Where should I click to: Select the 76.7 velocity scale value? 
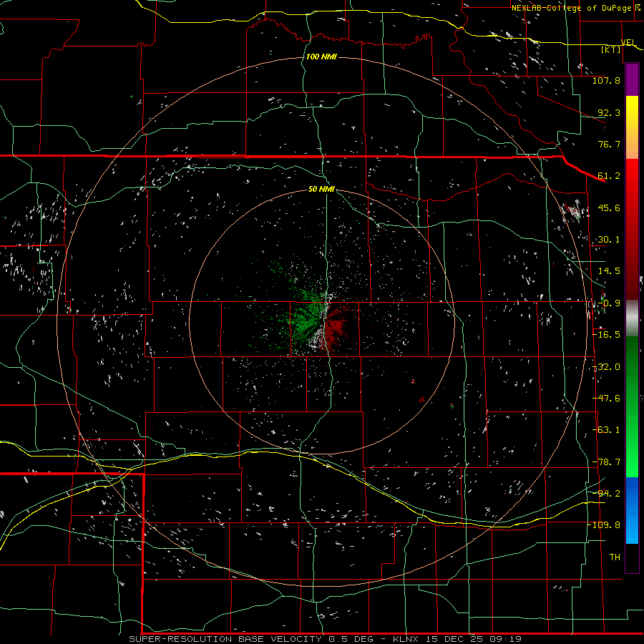609,144
